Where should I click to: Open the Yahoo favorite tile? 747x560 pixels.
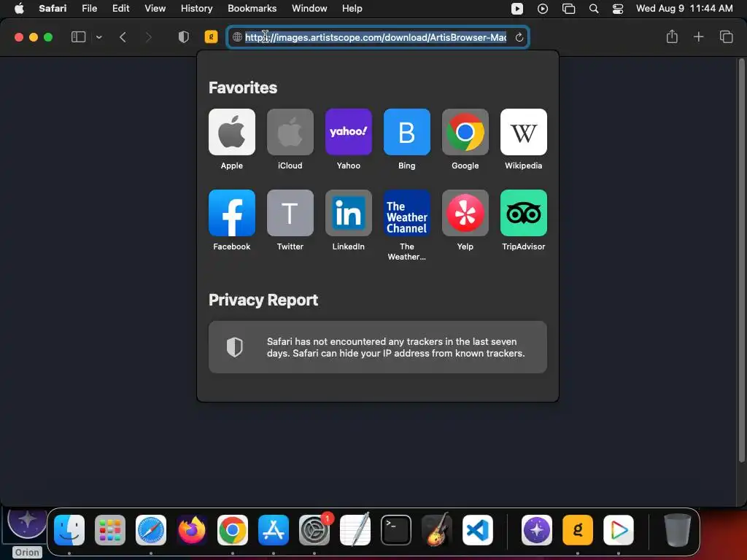[x=348, y=132]
